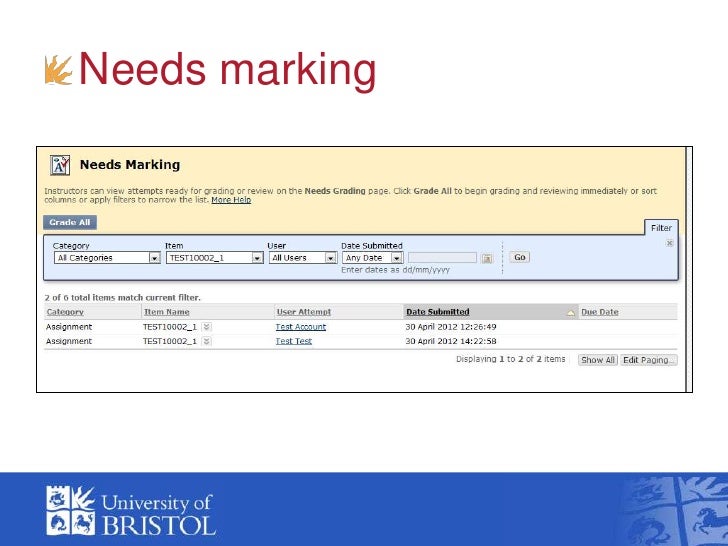728x546 pixels.
Task: Click the Needs Marking page icon
Action: pyautogui.click(x=59, y=165)
